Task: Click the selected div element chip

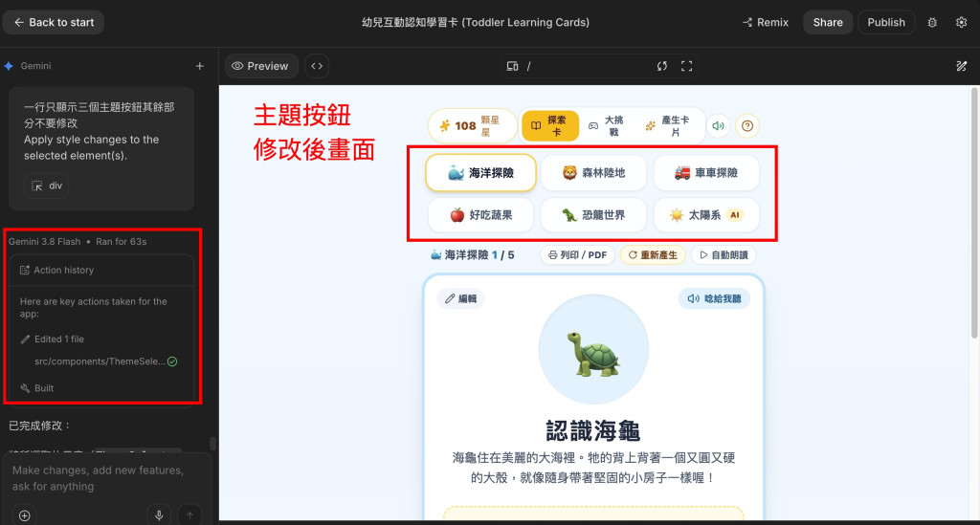Action: (x=46, y=186)
